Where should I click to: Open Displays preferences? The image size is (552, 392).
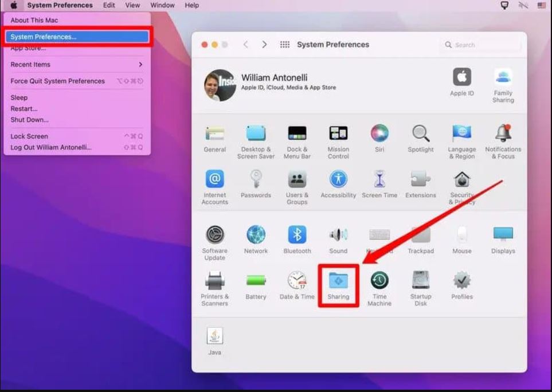(x=503, y=240)
